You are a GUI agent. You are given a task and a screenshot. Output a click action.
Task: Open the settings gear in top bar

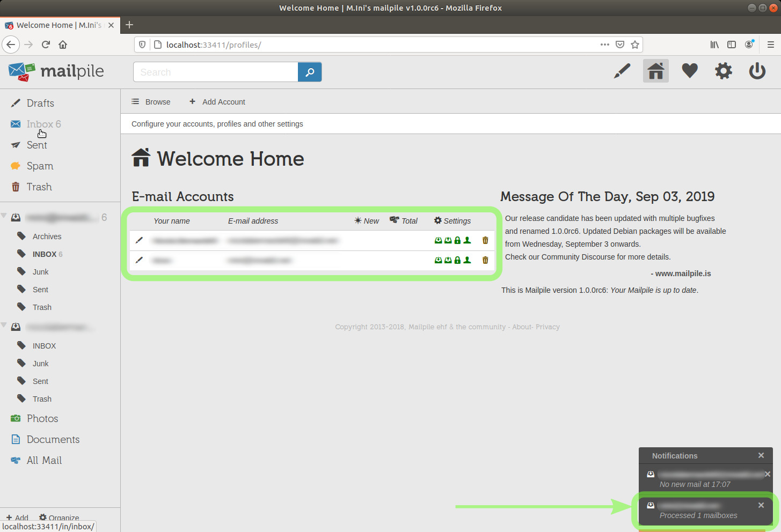tap(724, 71)
